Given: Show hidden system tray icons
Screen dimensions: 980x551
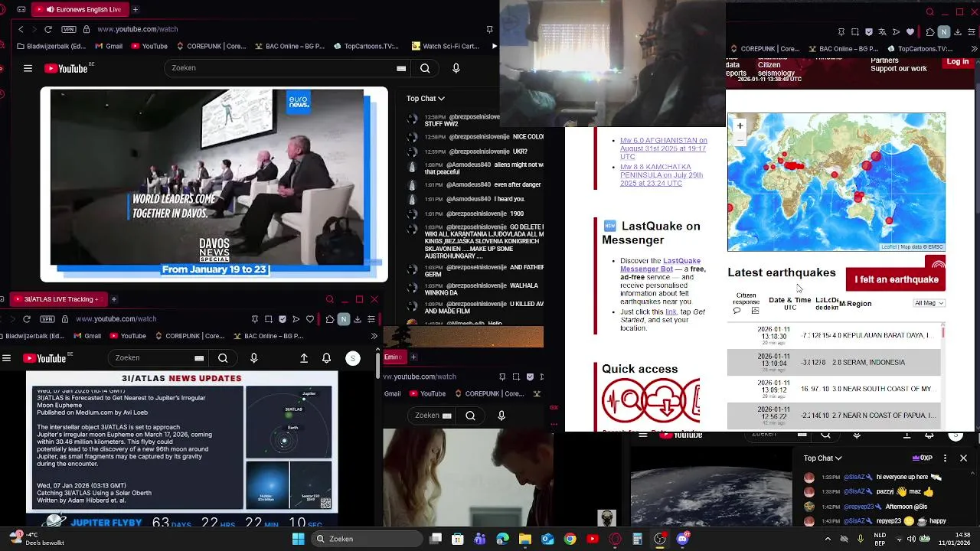Looking at the screenshot, I should tap(828, 539).
